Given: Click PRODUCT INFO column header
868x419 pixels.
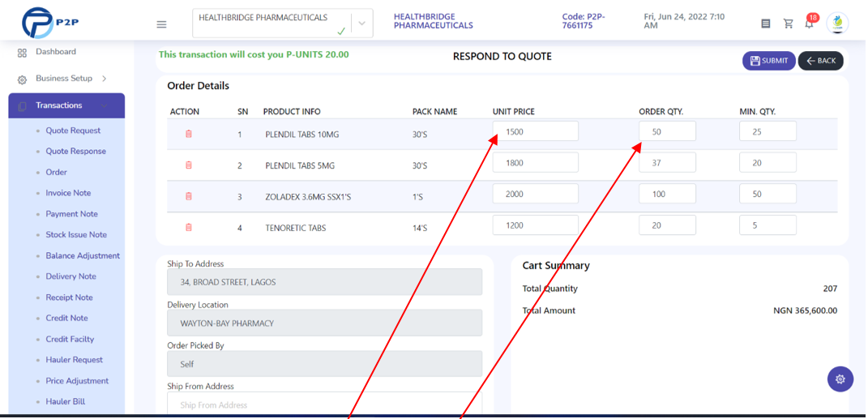Looking at the screenshot, I should coord(292,112).
